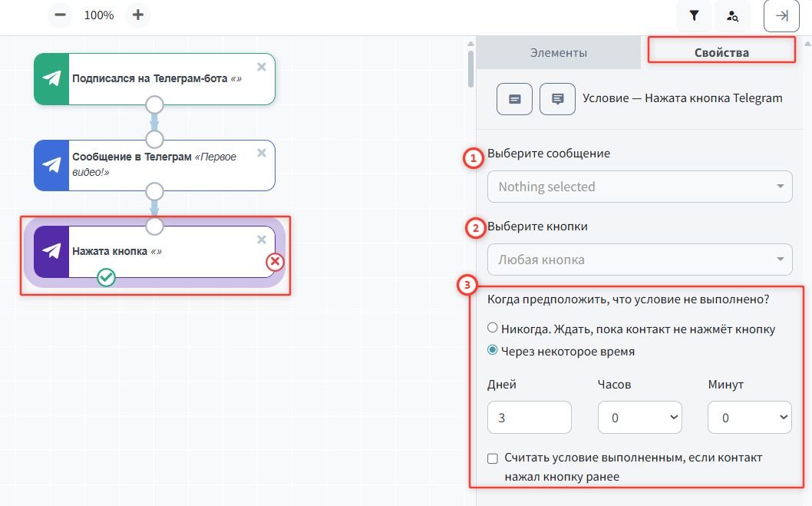
Task: Collapse the side panel with arrow icon
Action: coord(781,15)
